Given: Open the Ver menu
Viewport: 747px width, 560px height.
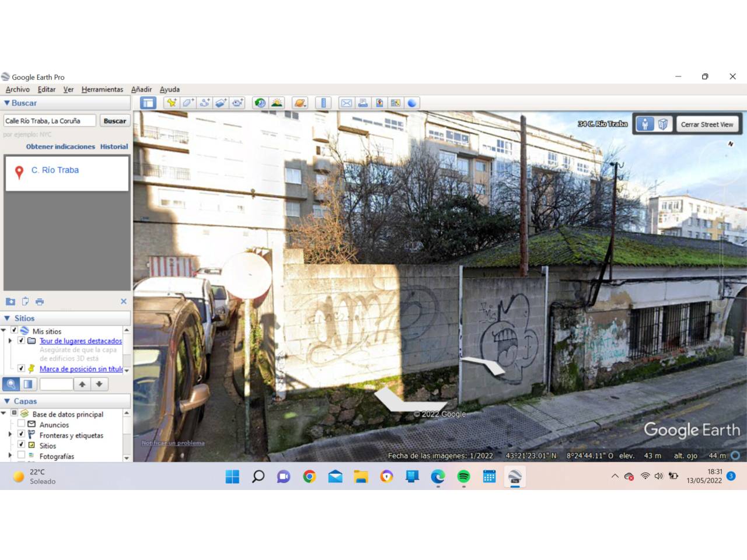Looking at the screenshot, I should pyautogui.click(x=68, y=89).
